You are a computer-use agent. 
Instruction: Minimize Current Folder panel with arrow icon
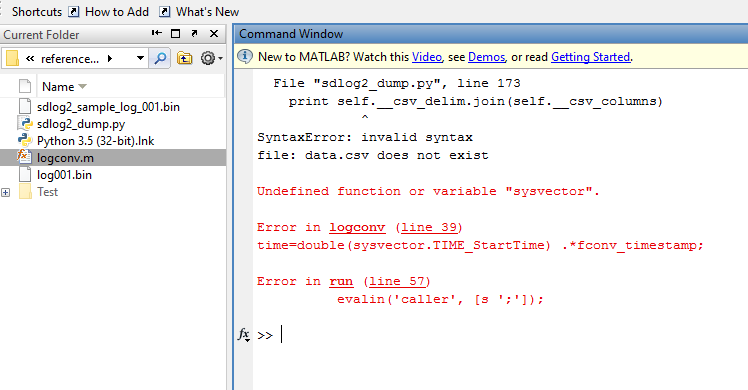pos(156,33)
